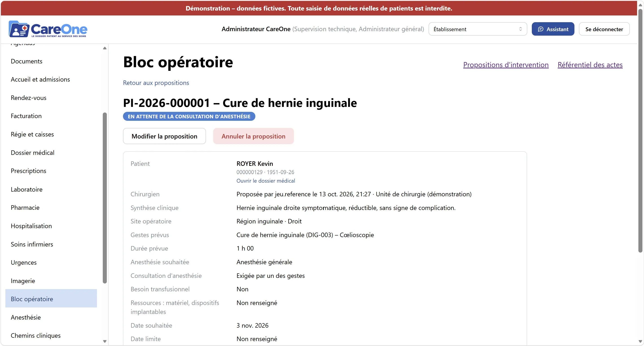Select Documents in the sidebar
644x346 pixels.
pos(51,61)
